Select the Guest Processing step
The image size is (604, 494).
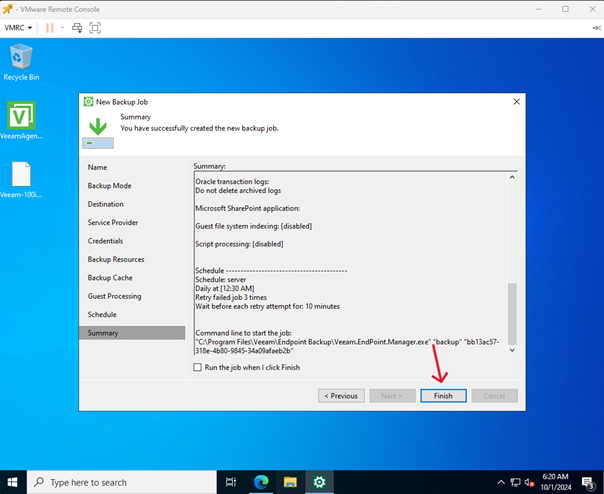tap(115, 296)
